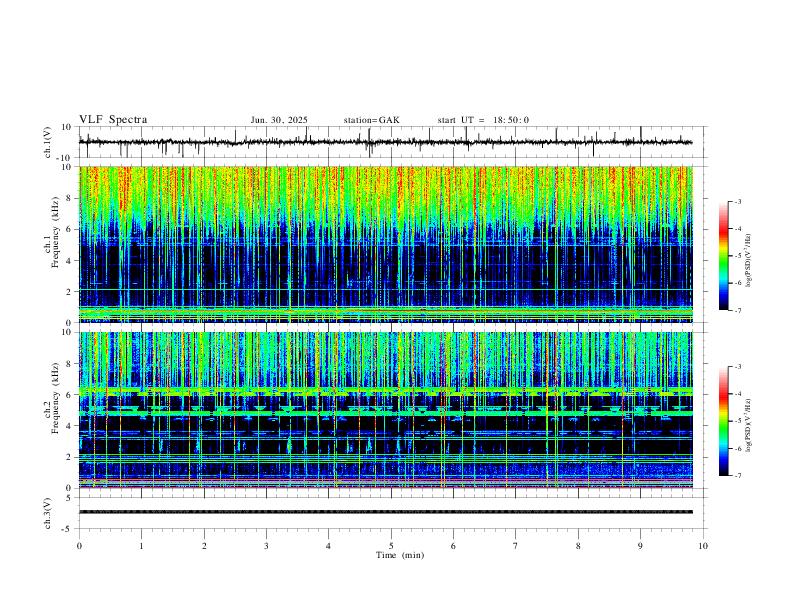Viewport: 792px width, 612px height.
Task: Click the ch.1 spectrogram color scale bar
Action: click(723, 256)
